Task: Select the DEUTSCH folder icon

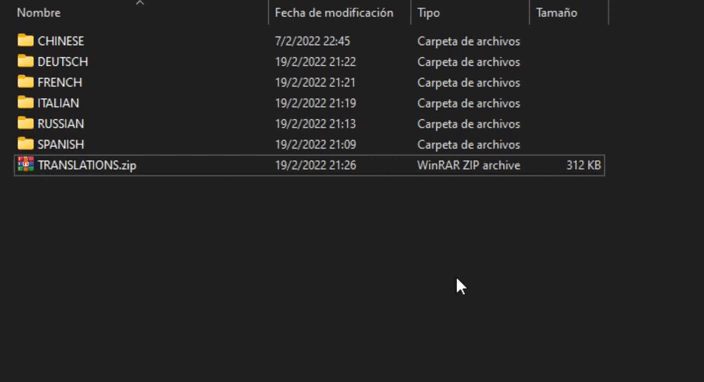Action: coord(26,61)
